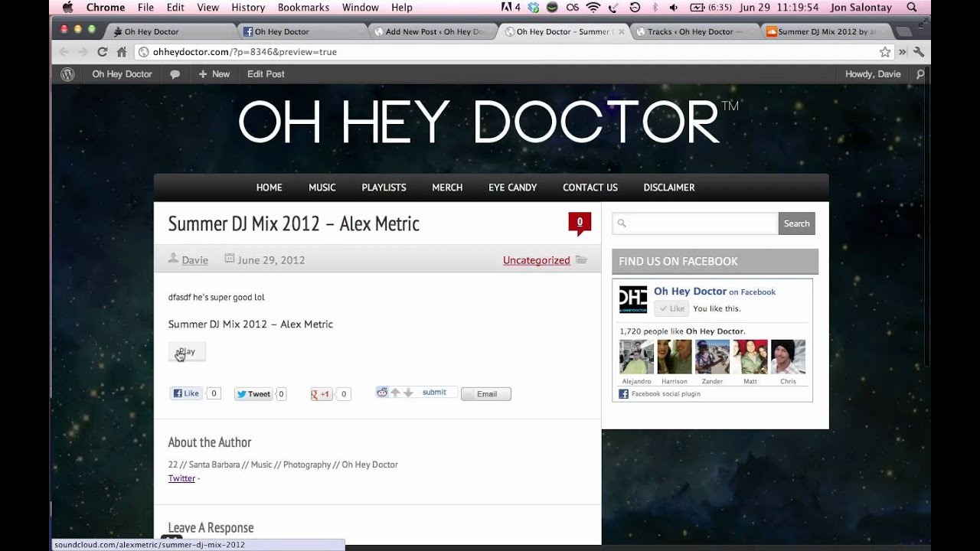Open the Chrome application menu
Image resolution: width=980 pixels, height=551 pixels.
[x=106, y=7]
